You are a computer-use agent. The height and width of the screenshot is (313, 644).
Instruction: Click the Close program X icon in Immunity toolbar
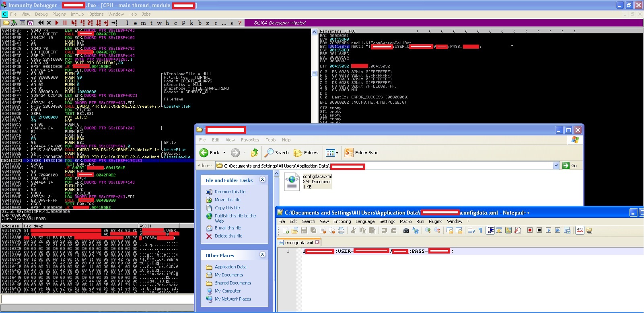pos(49,23)
